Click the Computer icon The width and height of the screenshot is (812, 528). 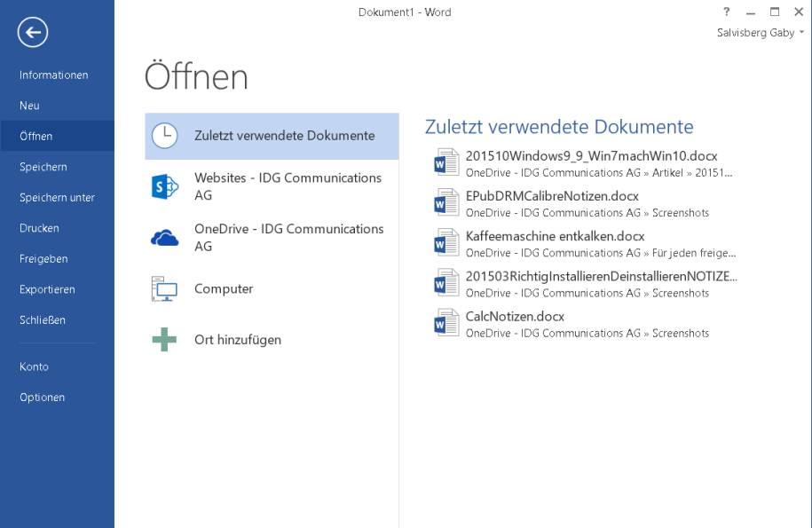coord(165,289)
